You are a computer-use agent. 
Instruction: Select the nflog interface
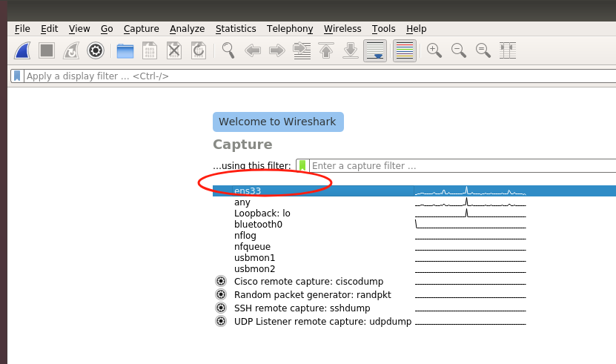click(x=245, y=236)
